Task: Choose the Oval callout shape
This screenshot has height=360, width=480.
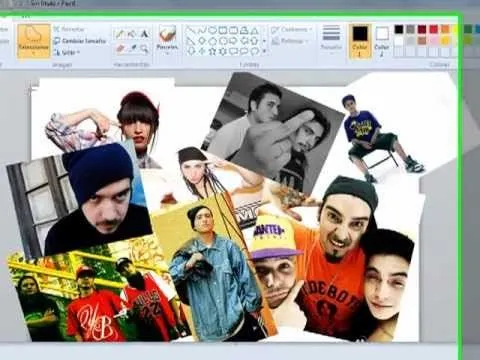Action: click(x=244, y=52)
